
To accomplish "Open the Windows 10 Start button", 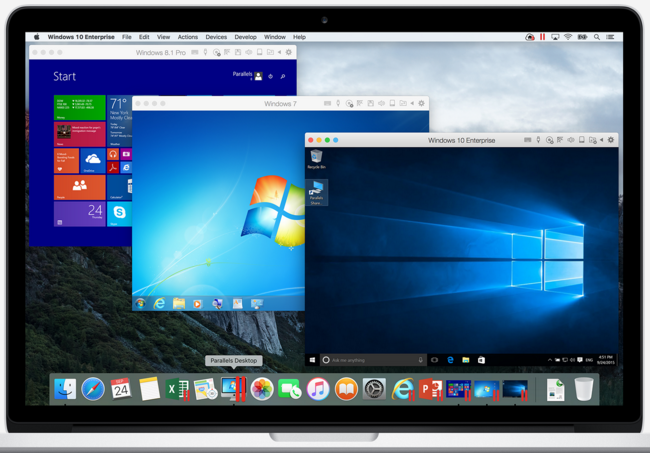I will 313,360.
